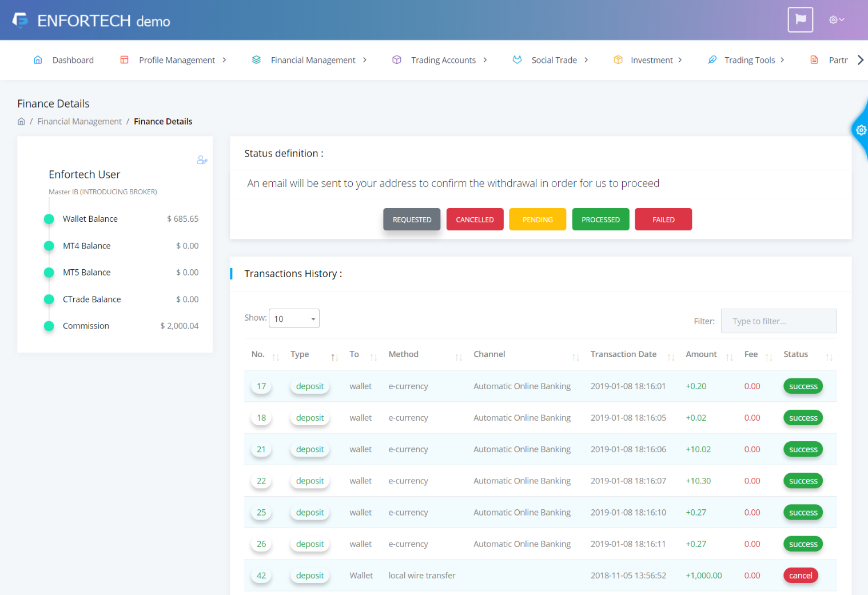Click the yellow PENDING status badge

[537, 219]
